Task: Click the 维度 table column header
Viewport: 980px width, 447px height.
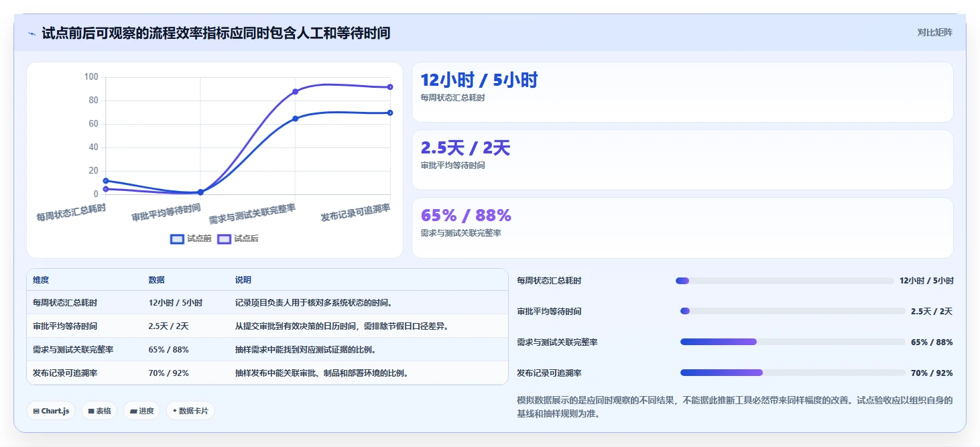Action: point(41,279)
